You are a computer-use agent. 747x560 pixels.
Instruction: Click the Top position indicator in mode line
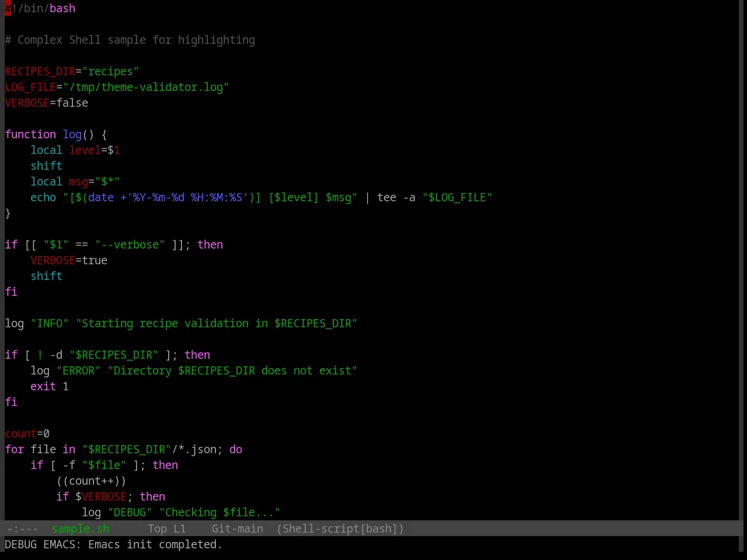click(x=157, y=528)
